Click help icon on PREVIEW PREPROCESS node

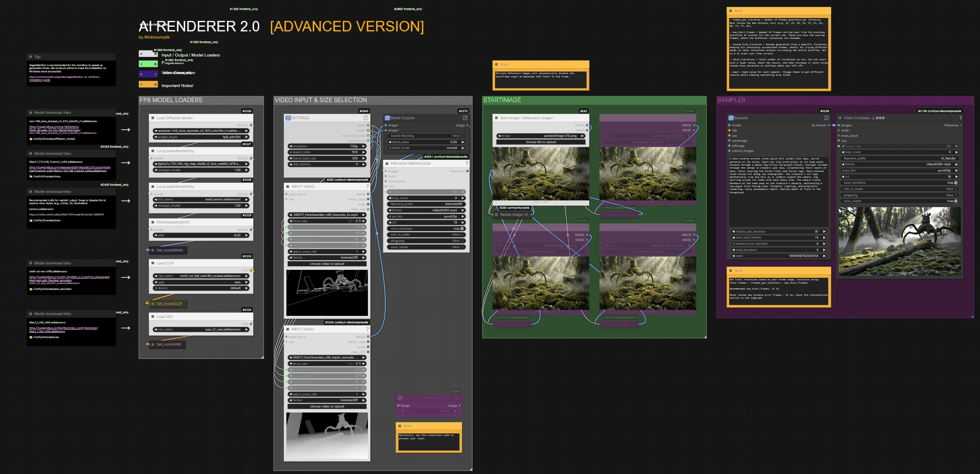467,164
